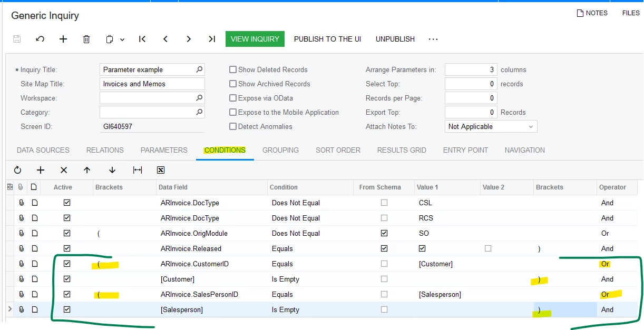Image resolution: width=644 pixels, height=330 pixels.
Task: Switch to RELATIONS tab
Action: [x=105, y=150]
